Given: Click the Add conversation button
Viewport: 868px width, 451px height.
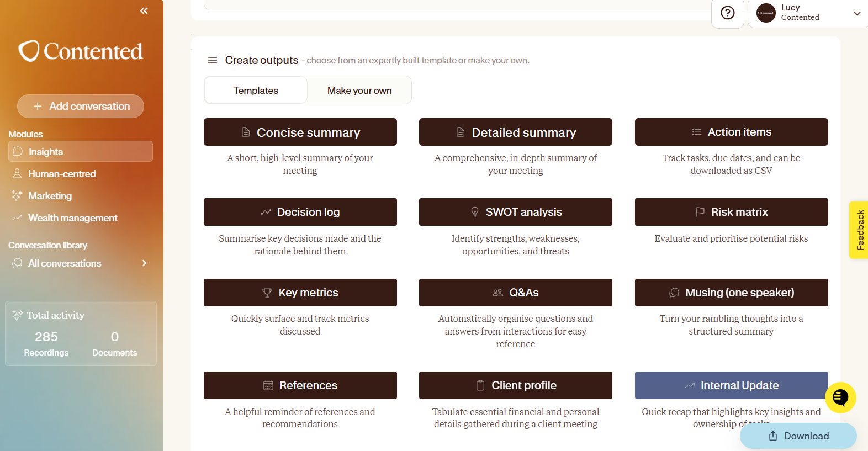Looking at the screenshot, I should point(81,106).
